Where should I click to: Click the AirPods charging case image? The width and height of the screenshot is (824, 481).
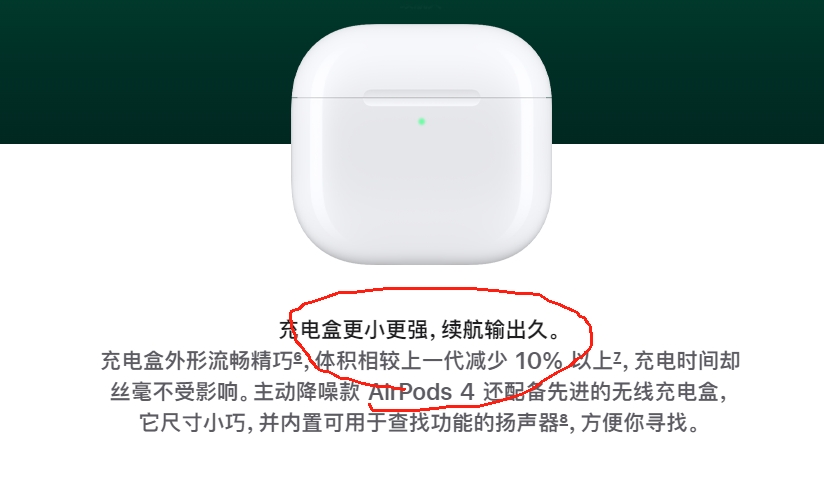421,144
